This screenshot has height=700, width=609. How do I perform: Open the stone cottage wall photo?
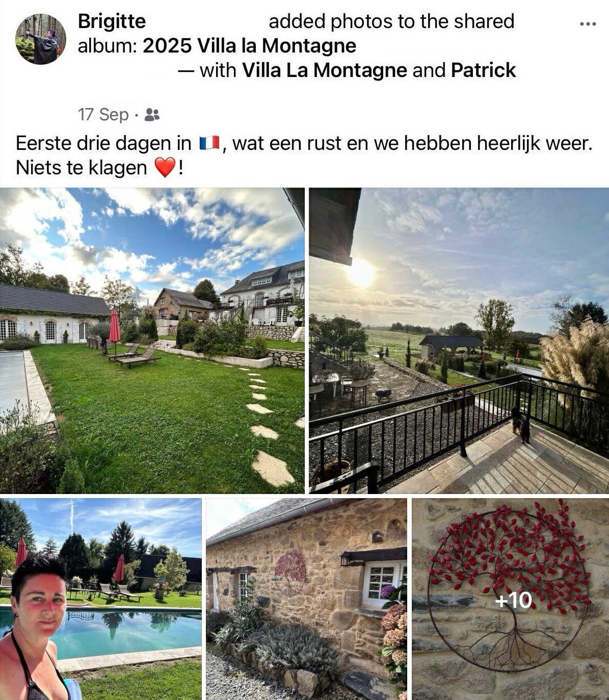click(x=306, y=599)
